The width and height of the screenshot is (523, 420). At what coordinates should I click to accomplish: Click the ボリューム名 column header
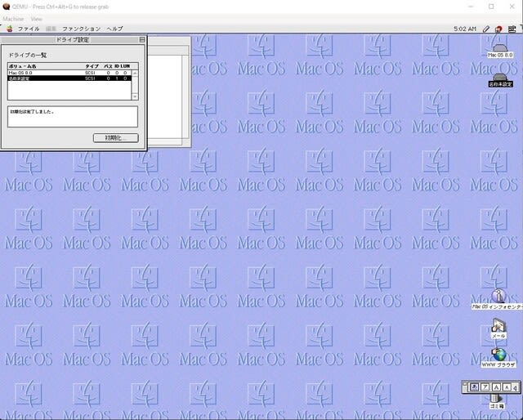(x=23, y=66)
